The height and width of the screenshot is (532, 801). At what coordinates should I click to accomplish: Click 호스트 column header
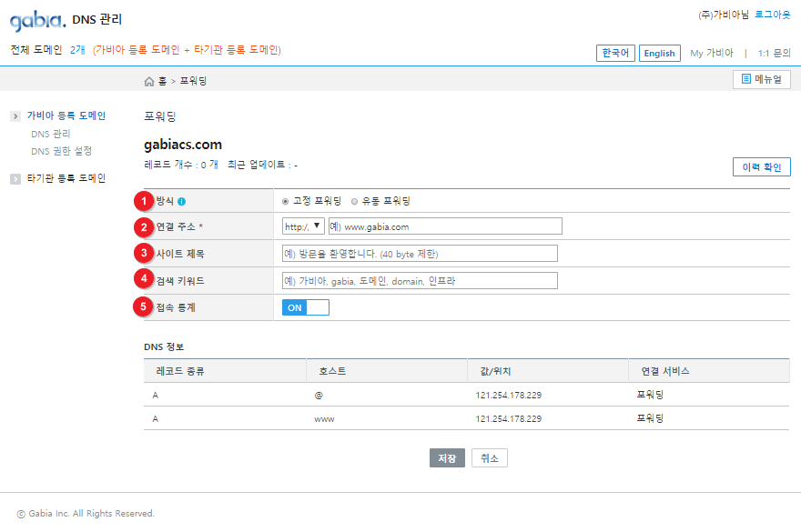pyautogui.click(x=332, y=371)
